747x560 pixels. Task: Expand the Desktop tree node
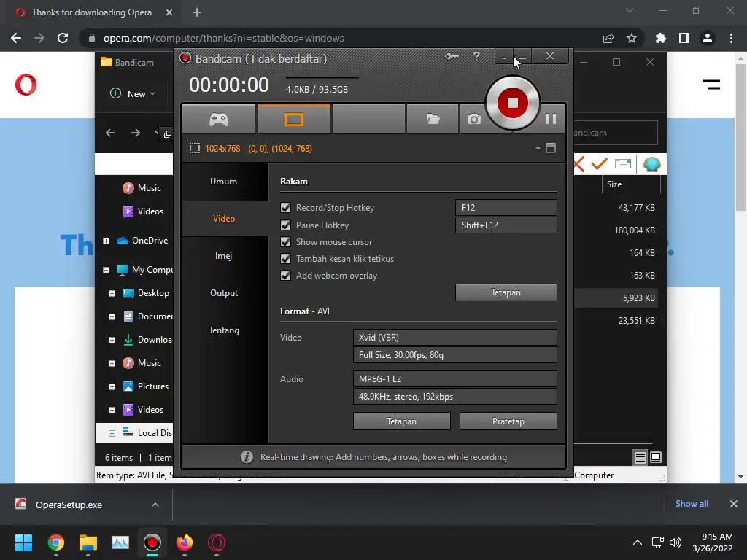[112, 293]
